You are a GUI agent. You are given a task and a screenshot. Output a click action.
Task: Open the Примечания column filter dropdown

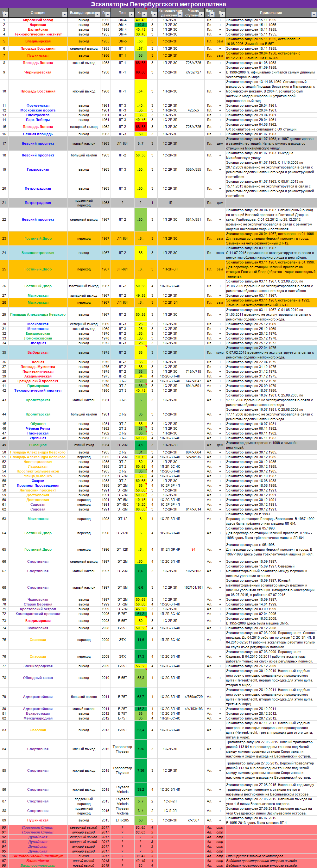click(x=314, y=15)
